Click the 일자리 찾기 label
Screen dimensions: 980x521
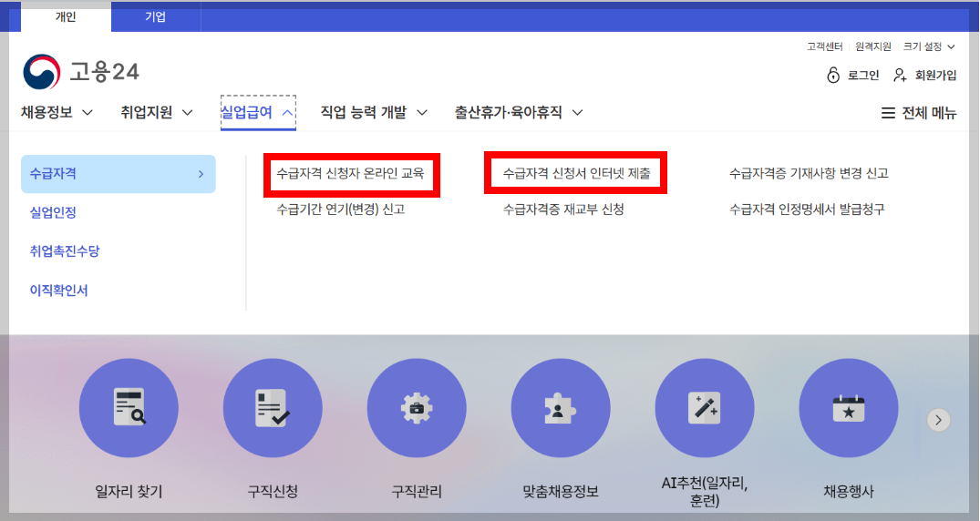129,492
